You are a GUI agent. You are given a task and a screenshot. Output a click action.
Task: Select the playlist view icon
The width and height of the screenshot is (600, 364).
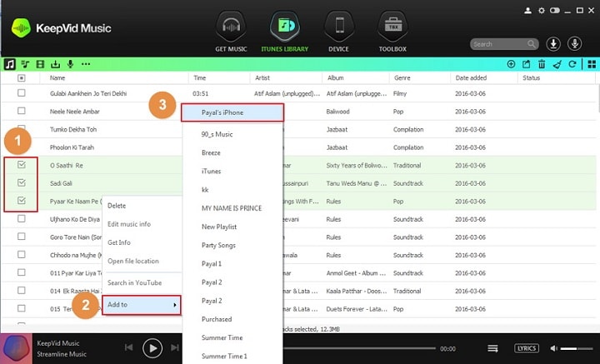25,64
